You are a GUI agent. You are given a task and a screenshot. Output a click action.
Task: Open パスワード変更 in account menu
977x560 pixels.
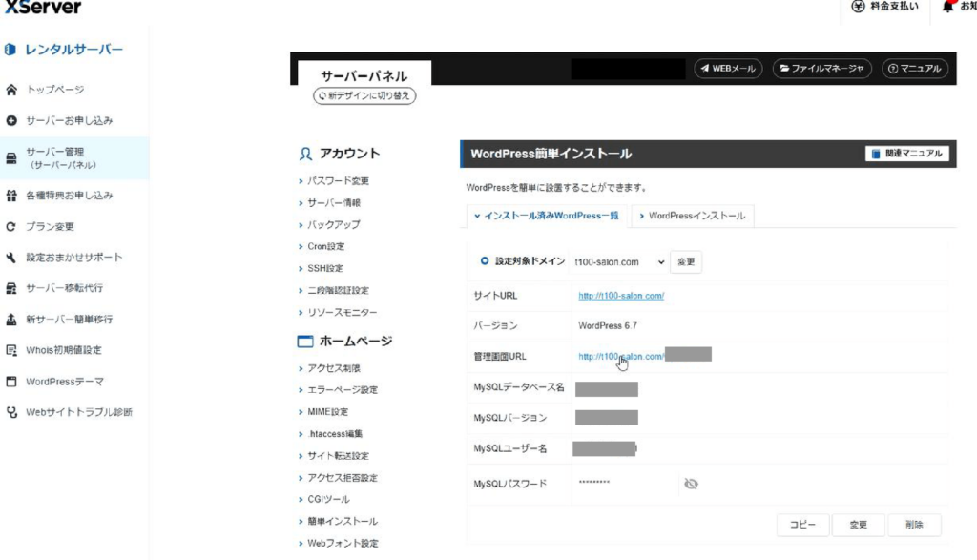(338, 180)
